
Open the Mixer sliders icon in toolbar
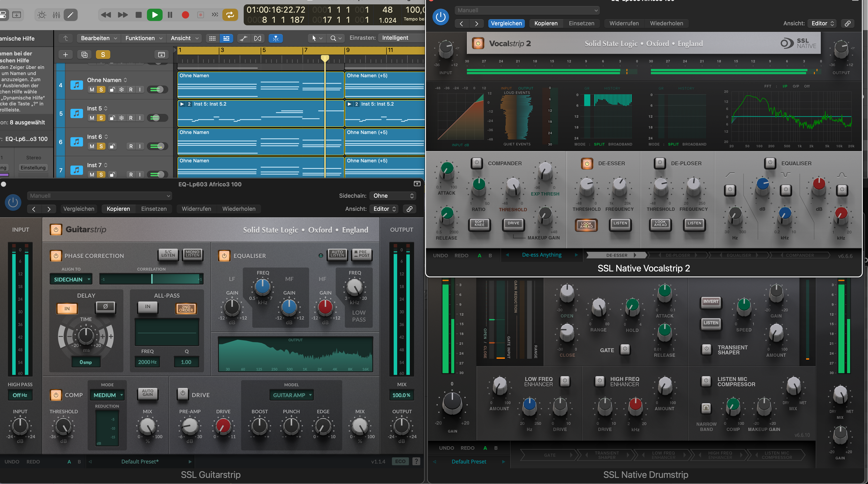(x=56, y=15)
